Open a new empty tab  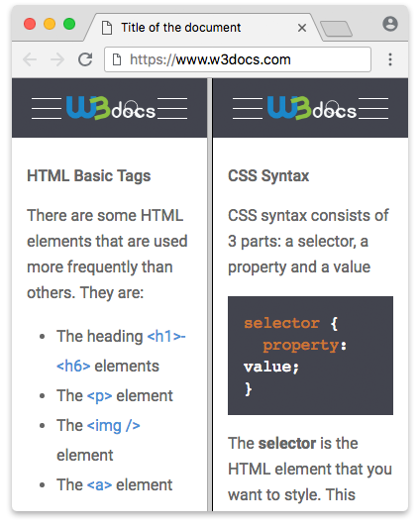tap(336, 29)
